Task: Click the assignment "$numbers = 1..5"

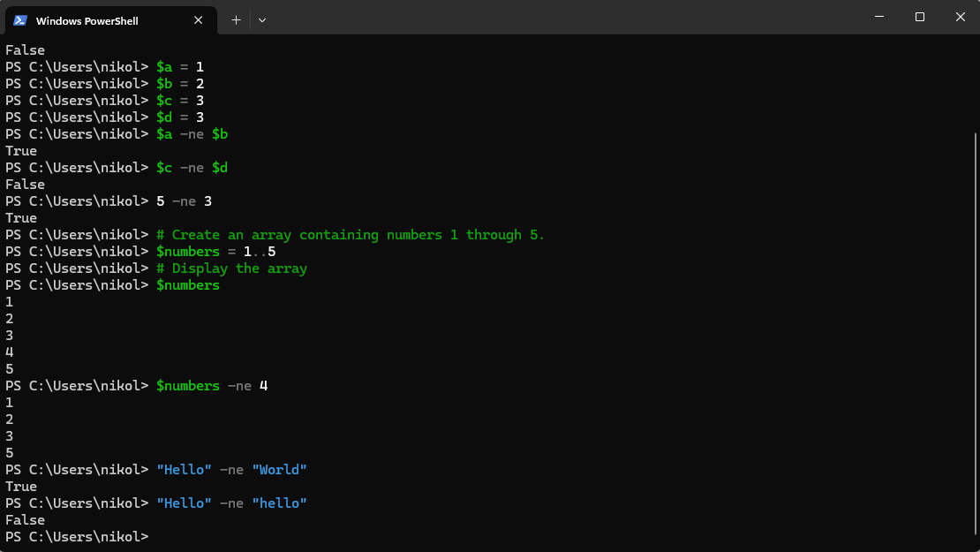Action: [215, 252]
